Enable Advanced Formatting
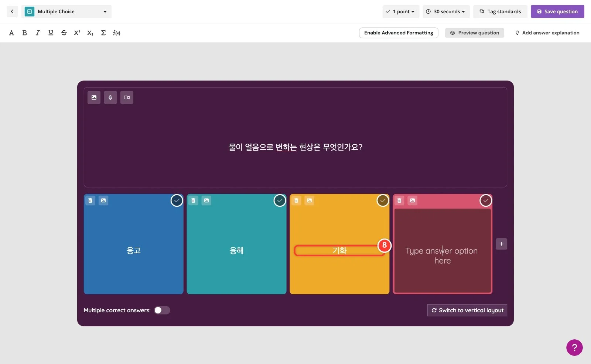The height and width of the screenshot is (364, 591). (x=399, y=33)
